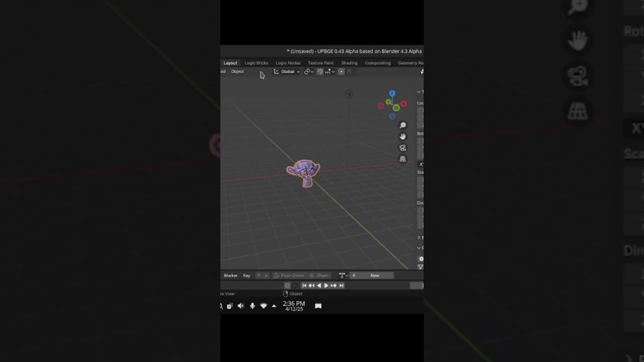Switch to the Layout workspace tab

tap(230, 63)
